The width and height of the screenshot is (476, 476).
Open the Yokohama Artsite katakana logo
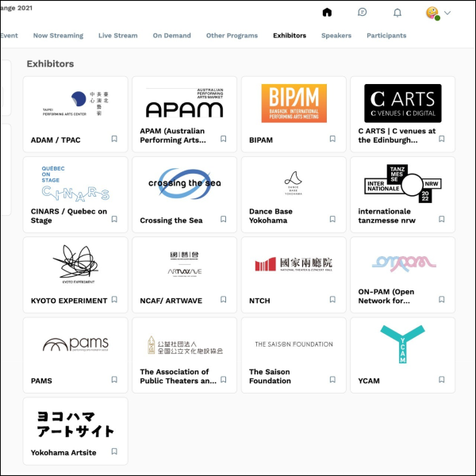[x=75, y=424]
